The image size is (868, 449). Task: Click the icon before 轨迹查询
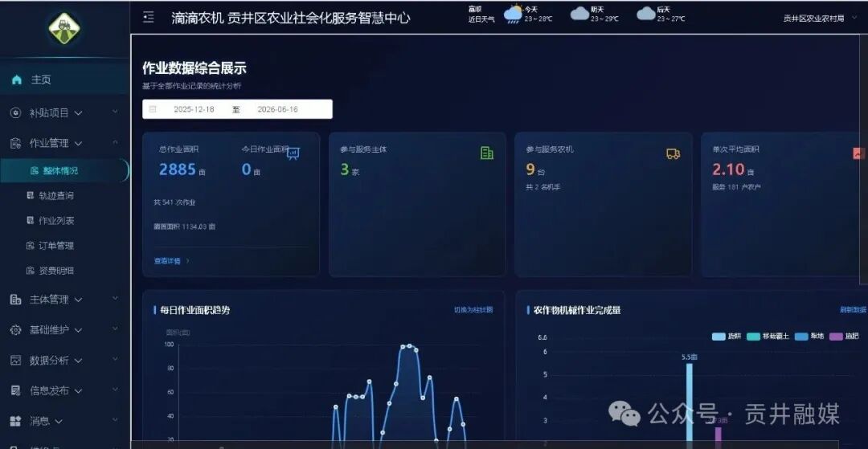[x=31, y=195]
